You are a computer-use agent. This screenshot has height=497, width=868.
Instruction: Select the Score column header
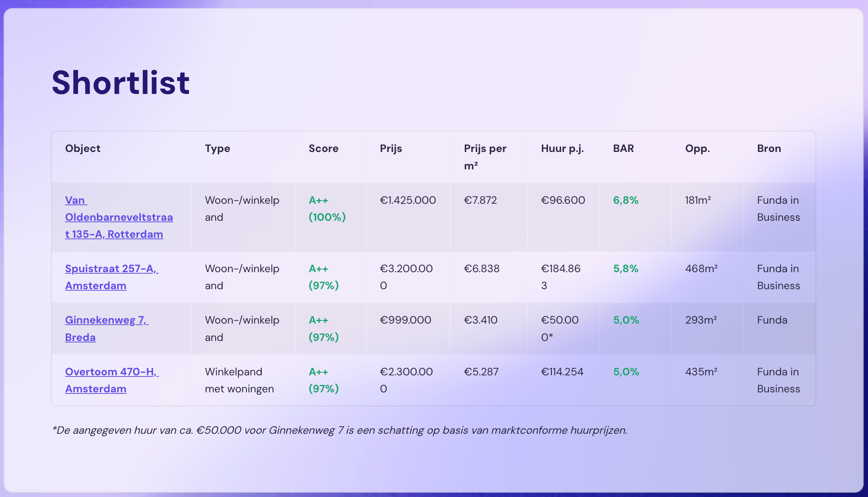pos(323,149)
